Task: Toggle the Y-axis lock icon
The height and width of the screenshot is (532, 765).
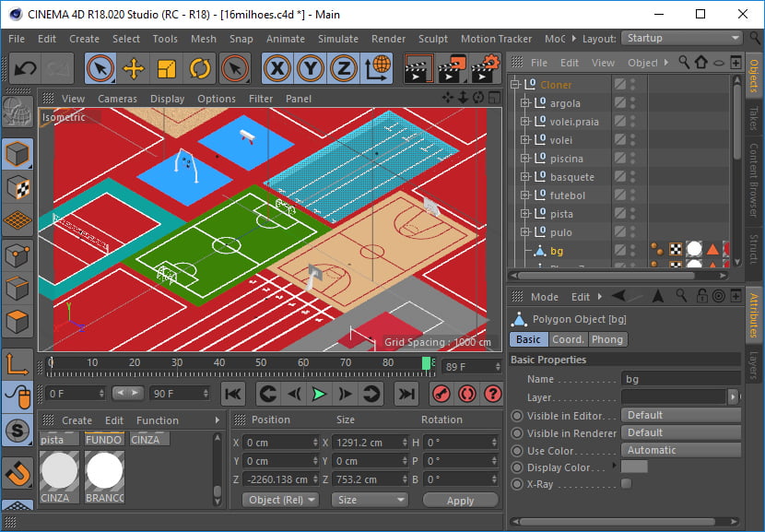Action: 311,68
